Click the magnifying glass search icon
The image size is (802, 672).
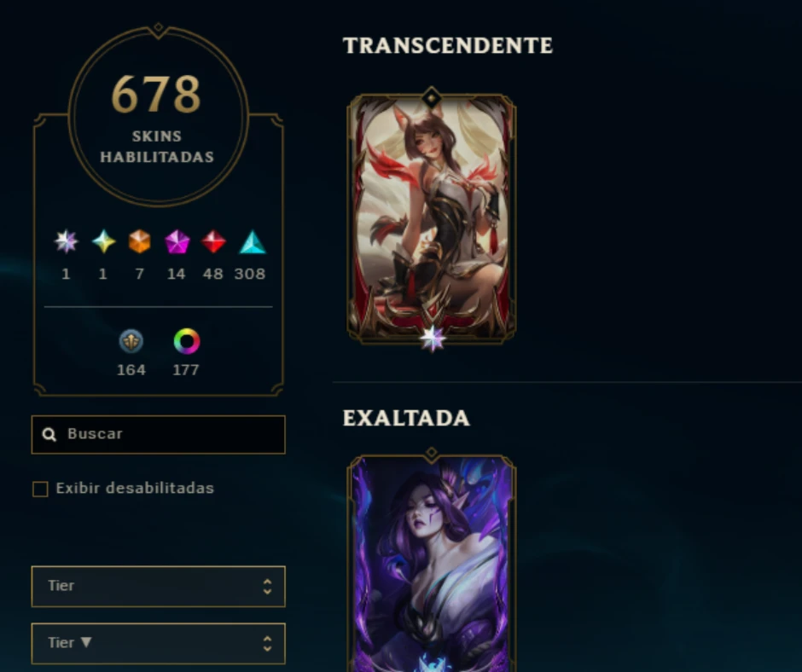49,434
